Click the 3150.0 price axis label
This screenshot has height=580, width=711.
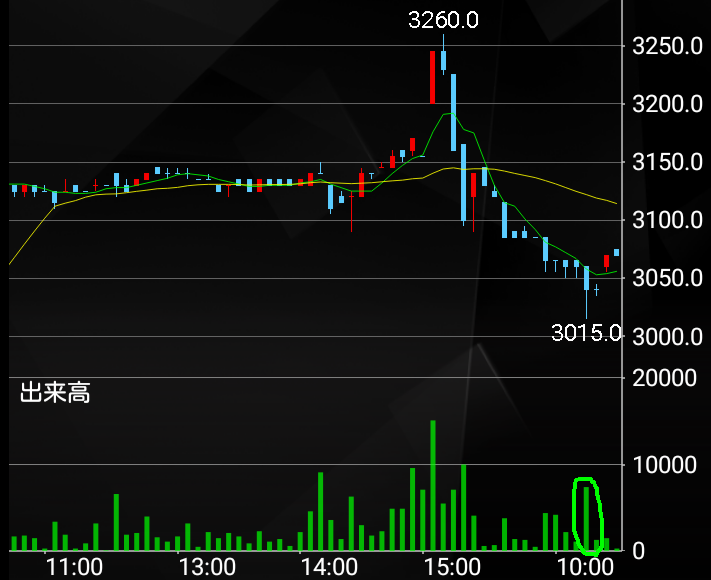click(x=667, y=162)
